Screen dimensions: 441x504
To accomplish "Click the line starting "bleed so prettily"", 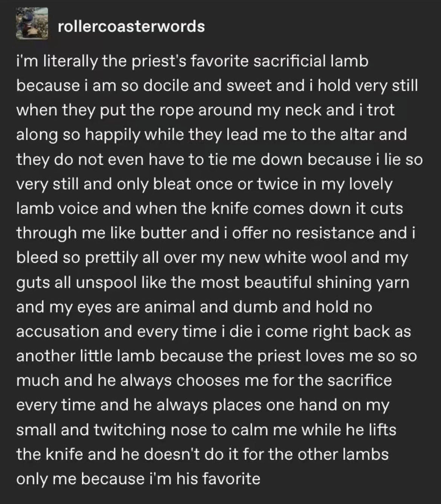I will 212,258.
